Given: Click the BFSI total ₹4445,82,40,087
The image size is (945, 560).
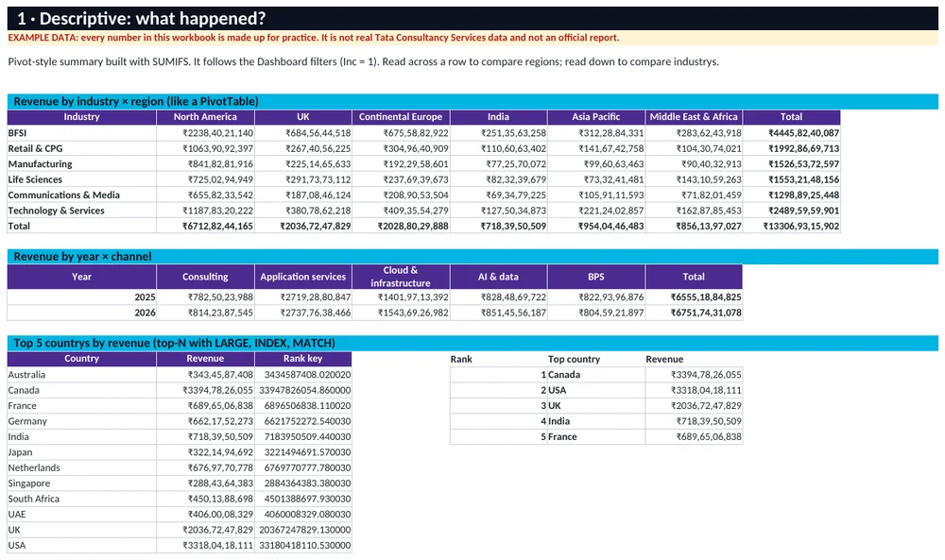Looking at the screenshot, I should coord(791,132).
